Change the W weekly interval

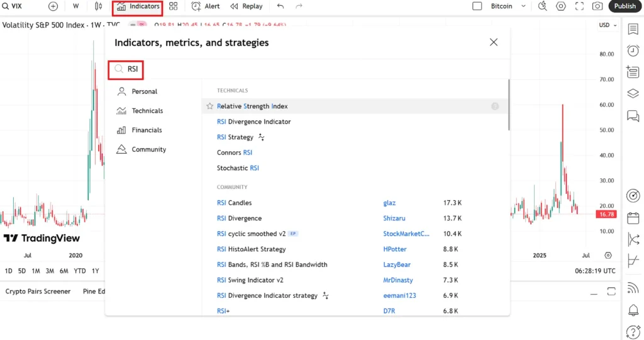(75, 6)
